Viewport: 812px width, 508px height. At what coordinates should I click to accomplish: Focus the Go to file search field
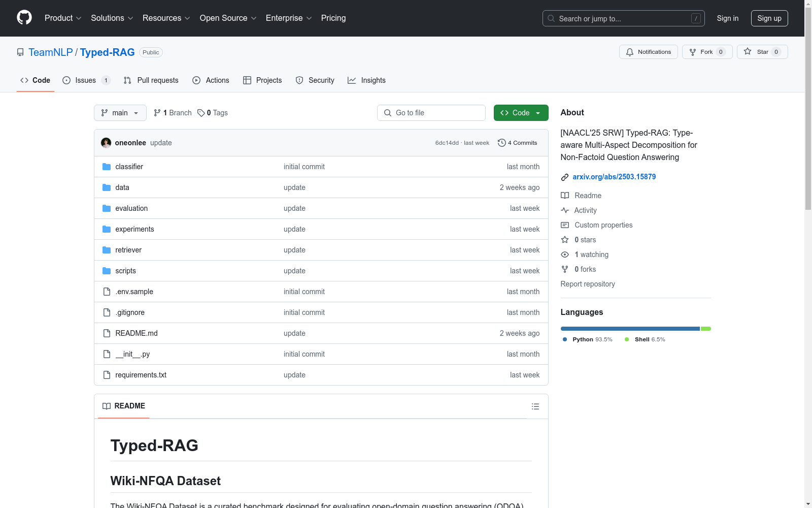click(431, 113)
